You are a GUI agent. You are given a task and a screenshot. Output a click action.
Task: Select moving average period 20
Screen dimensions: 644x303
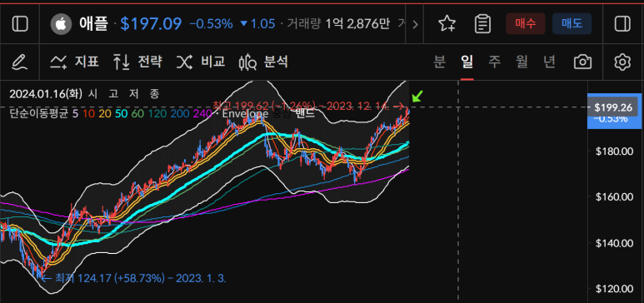tap(105, 114)
